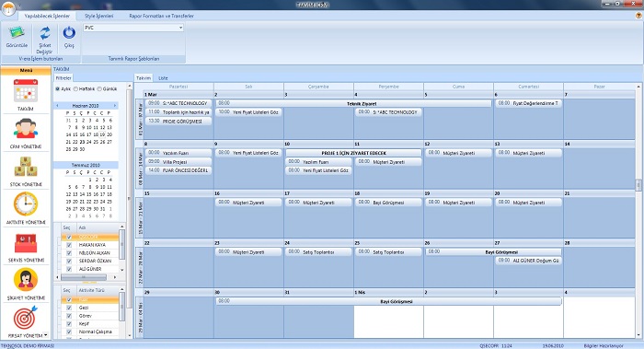Open the Teknik Ziyaret calendar event
Screen dimensions: 644x349
pyautogui.click(x=353, y=103)
